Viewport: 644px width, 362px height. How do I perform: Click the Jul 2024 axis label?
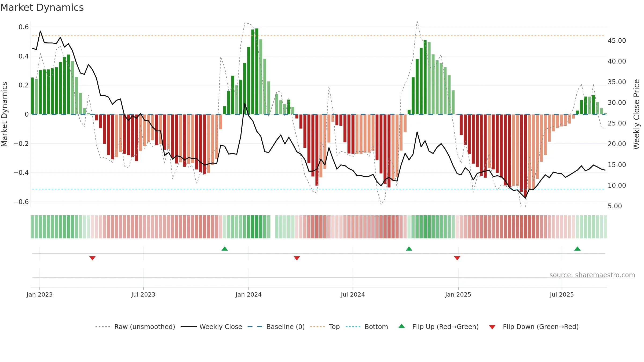[353, 294]
